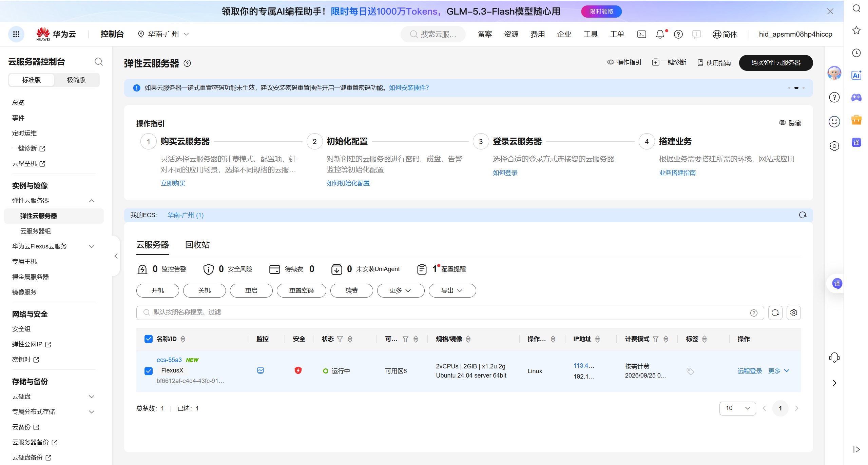Open the CloudShell terminal icon
868x465 pixels.
coord(641,34)
